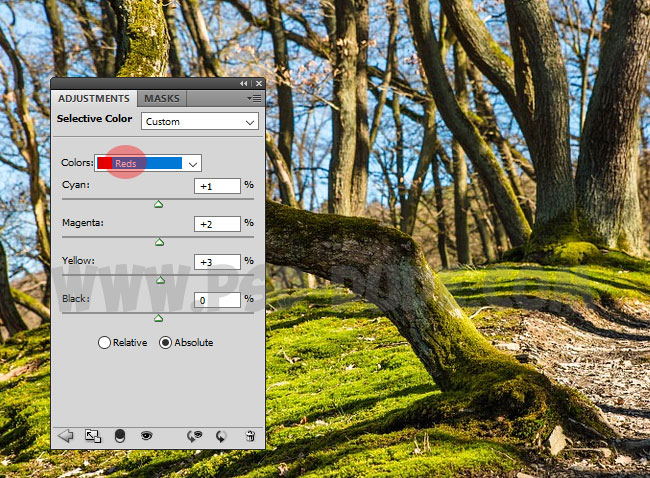Screen dimensions: 650x478
Task: Open the Selective Color preset dropdown
Action: pos(199,121)
